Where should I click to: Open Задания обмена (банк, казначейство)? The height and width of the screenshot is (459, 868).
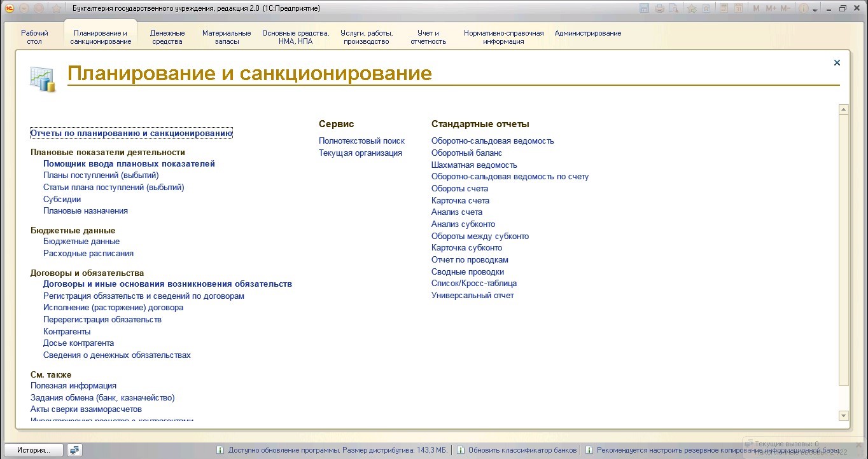click(102, 397)
